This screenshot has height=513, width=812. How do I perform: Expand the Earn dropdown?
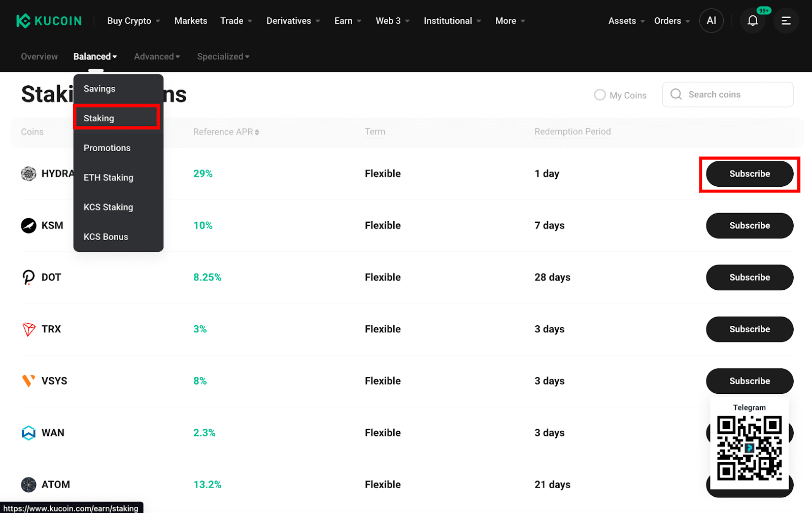pyautogui.click(x=348, y=21)
